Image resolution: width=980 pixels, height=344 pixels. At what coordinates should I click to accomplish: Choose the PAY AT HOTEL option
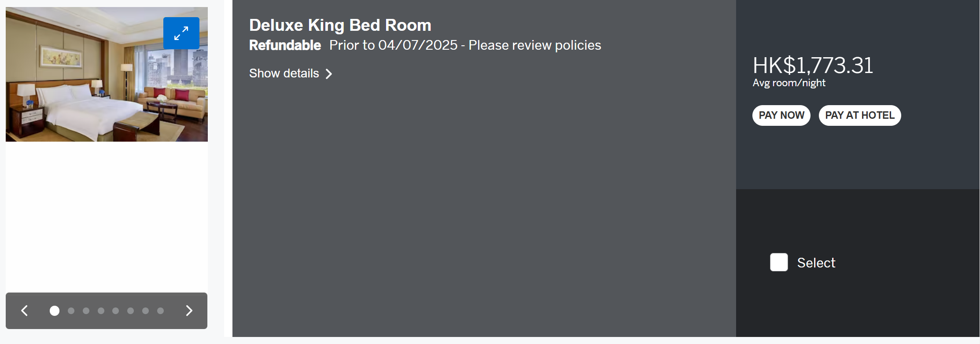(x=860, y=115)
